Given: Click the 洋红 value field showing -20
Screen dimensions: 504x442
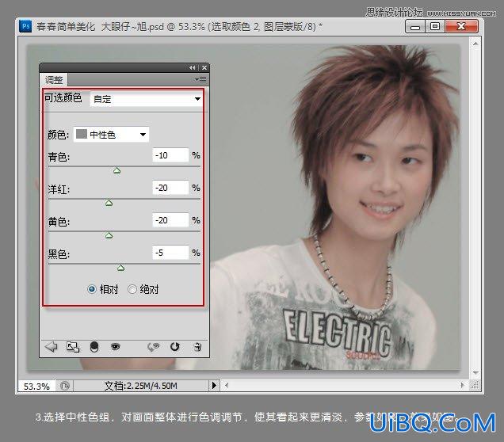Looking at the screenshot, I should tap(170, 188).
